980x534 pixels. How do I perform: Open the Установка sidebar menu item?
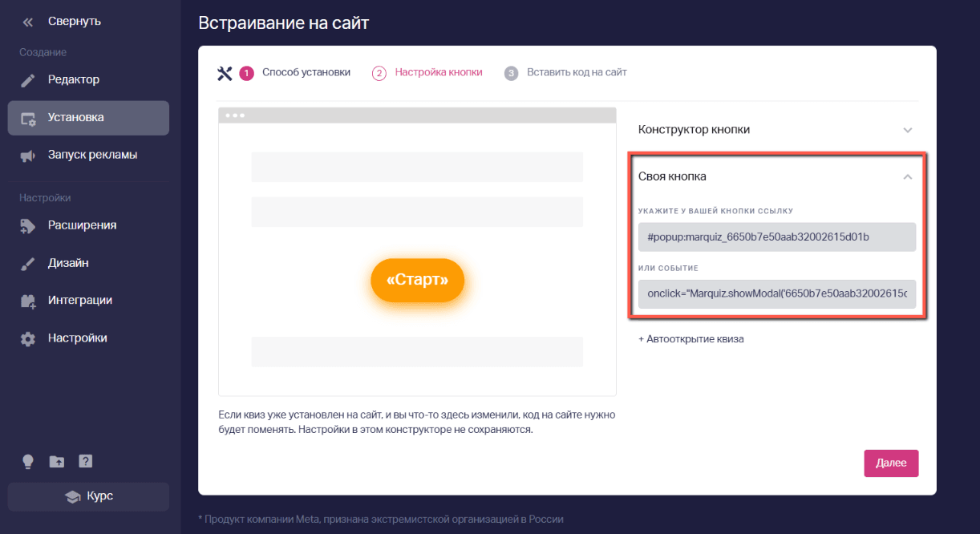tap(88, 118)
